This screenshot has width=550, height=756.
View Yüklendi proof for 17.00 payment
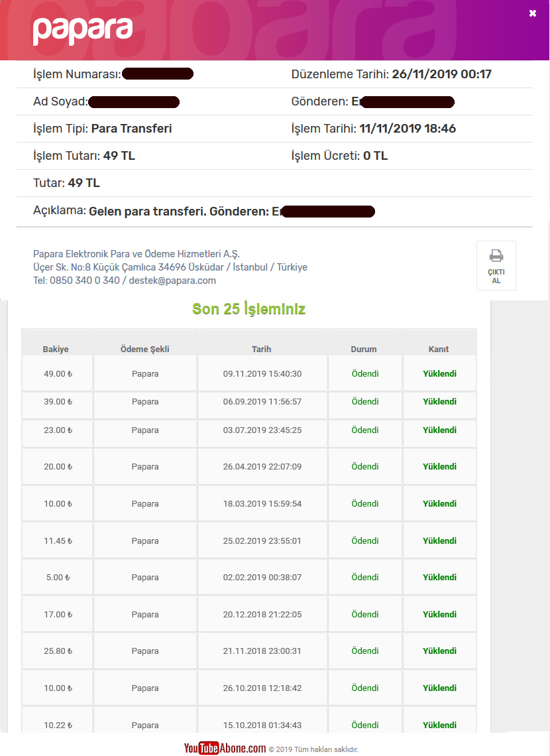(x=439, y=615)
